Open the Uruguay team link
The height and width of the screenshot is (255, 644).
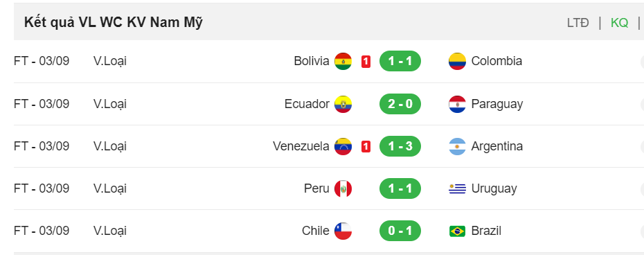point(494,188)
